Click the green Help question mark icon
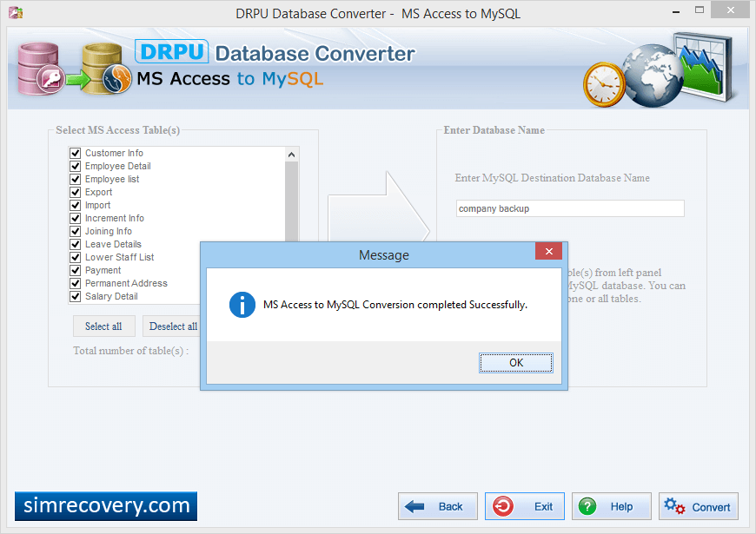Screen dimensions: 756x534 587,506
